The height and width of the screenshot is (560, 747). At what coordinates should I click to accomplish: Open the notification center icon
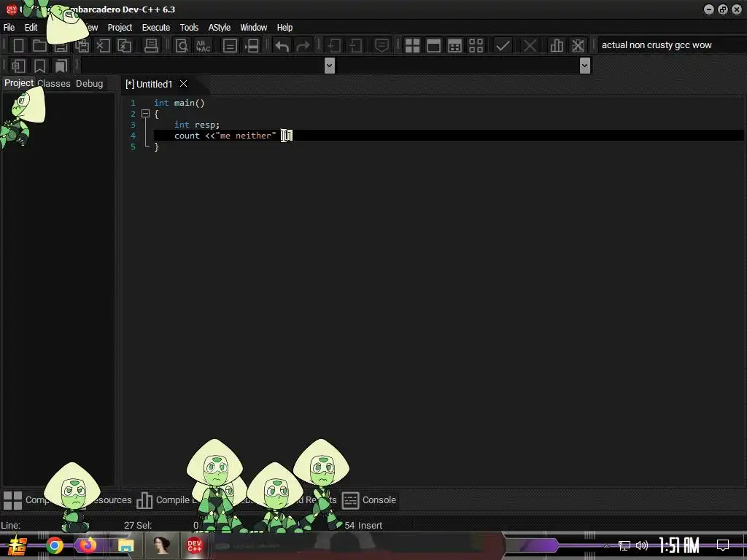pyautogui.click(x=723, y=545)
